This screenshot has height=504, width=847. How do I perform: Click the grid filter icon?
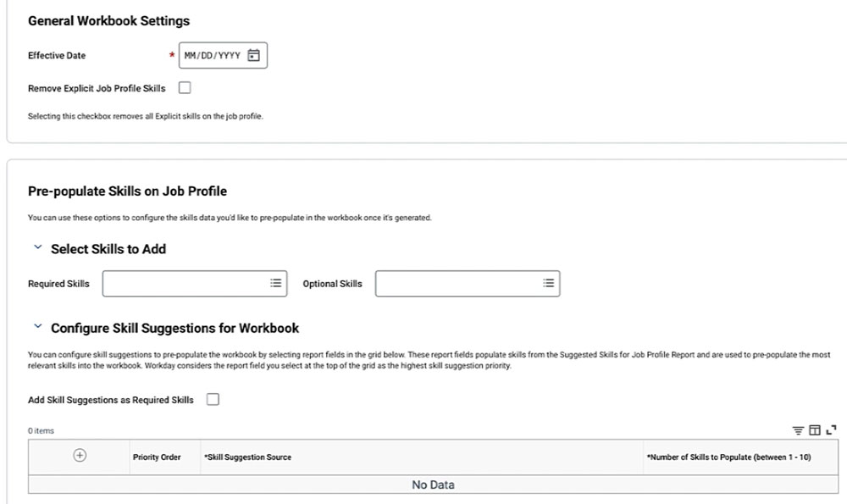798,430
